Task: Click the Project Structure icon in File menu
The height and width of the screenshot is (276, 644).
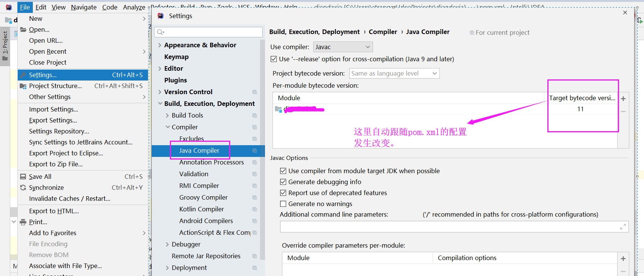Action: tap(23, 86)
